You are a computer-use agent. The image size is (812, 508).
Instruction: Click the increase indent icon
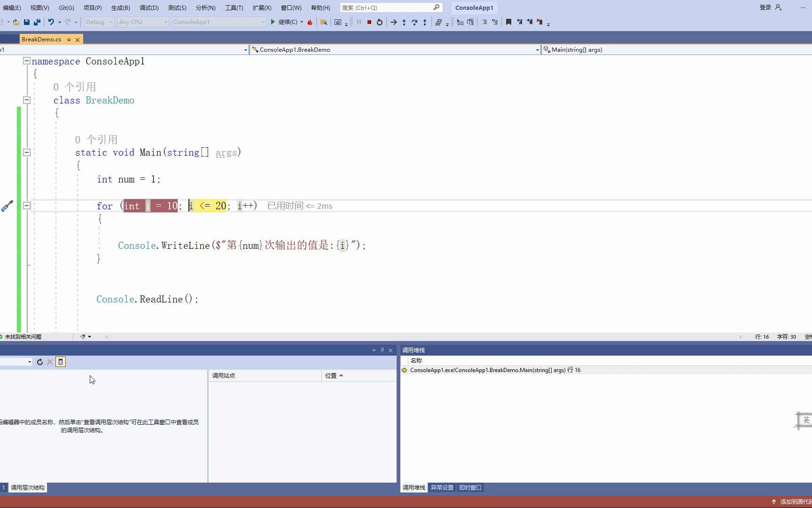(x=495, y=22)
